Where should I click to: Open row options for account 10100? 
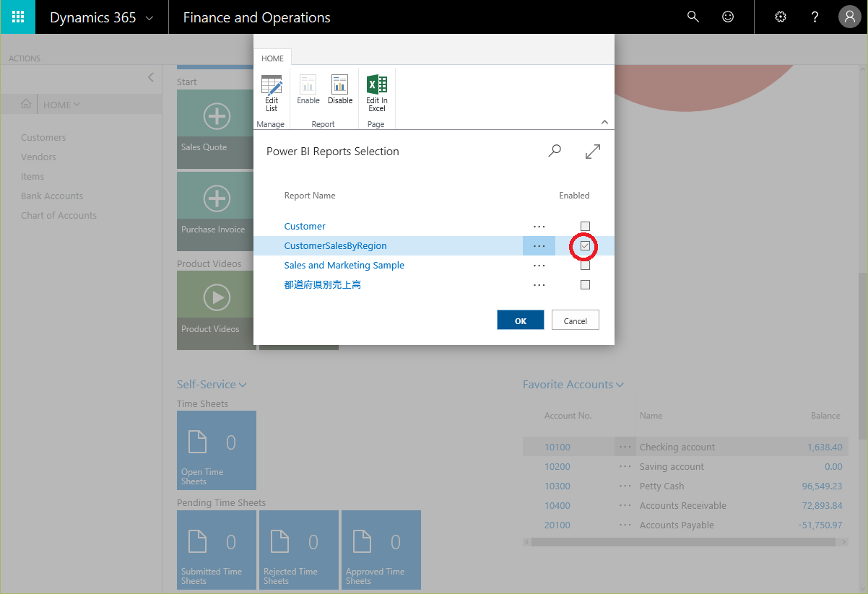(x=625, y=447)
